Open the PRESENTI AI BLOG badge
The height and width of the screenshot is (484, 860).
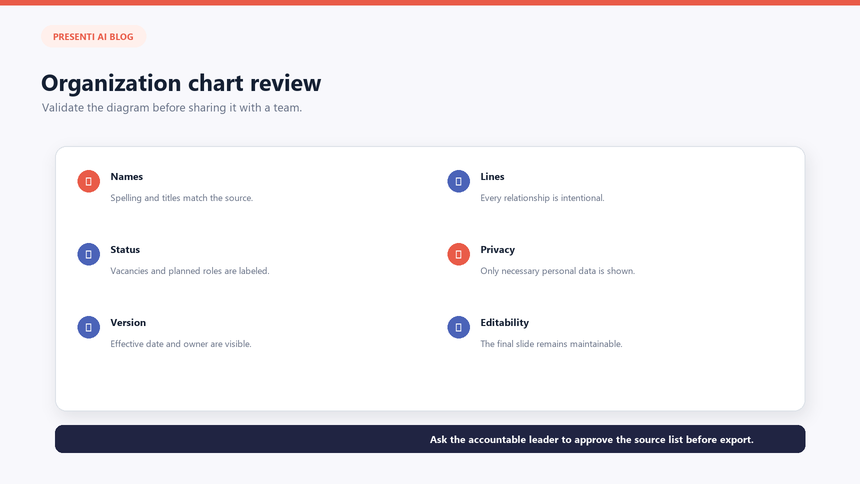pos(93,37)
